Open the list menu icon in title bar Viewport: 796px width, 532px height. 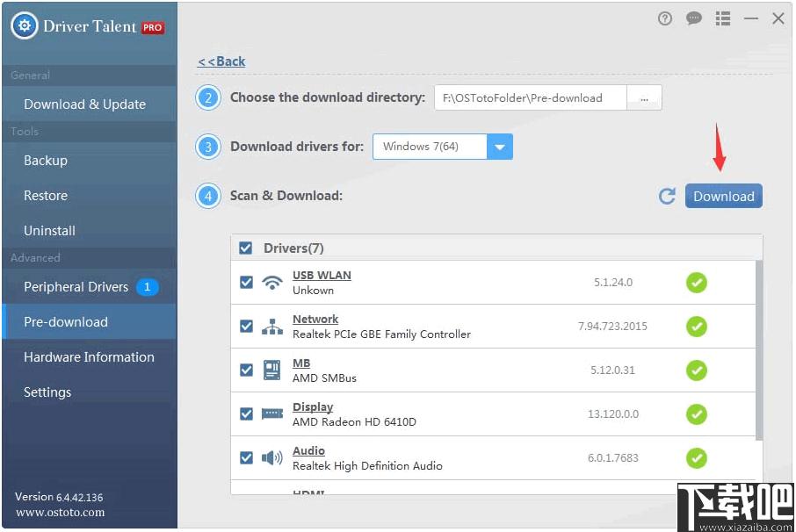(723, 18)
